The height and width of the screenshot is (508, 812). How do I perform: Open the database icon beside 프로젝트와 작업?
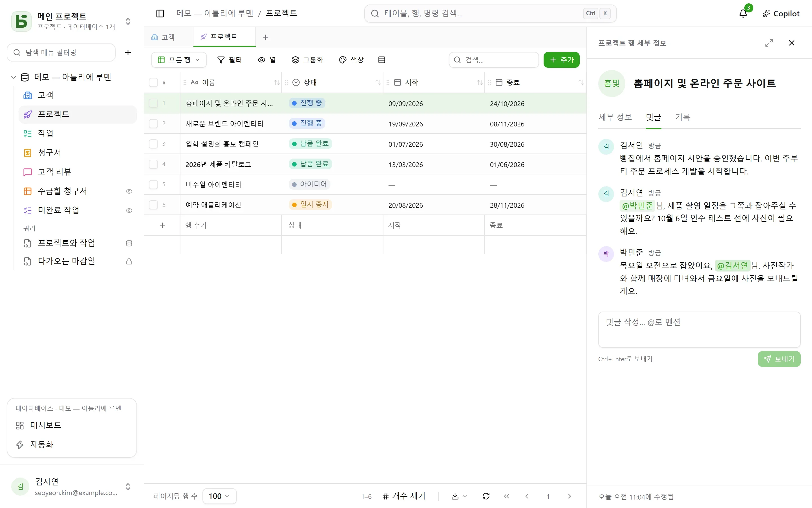click(x=129, y=243)
